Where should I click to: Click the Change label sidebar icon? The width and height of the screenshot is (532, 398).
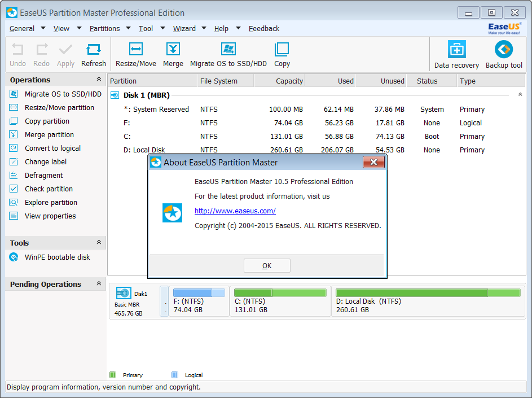tap(14, 161)
